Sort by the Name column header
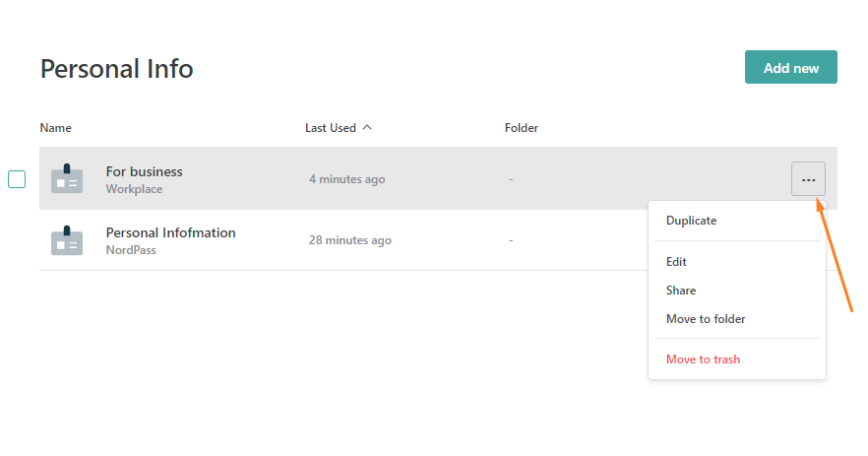Image resolution: width=868 pixels, height=456 pixels. [55, 128]
